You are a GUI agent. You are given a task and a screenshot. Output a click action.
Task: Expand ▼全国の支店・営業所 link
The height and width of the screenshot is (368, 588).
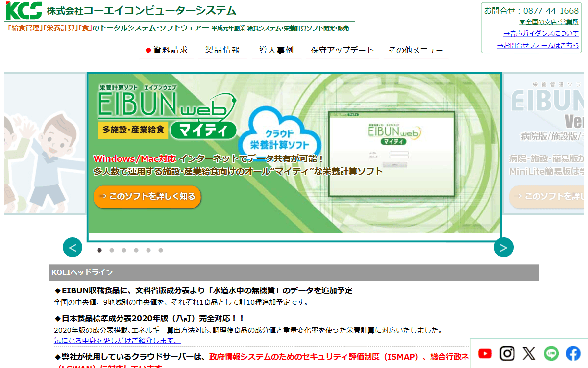[x=549, y=22]
